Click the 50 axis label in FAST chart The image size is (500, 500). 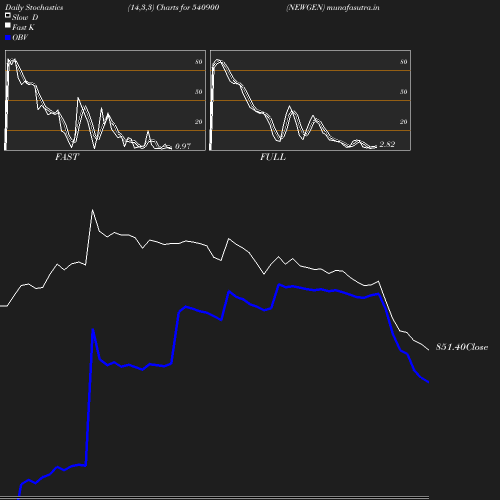[x=199, y=92]
